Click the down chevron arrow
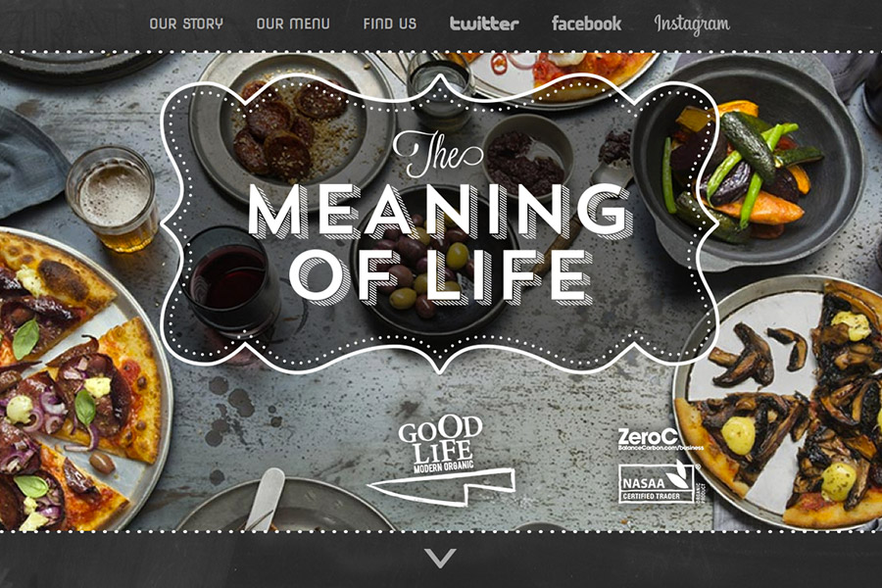 pyautogui.click(x=440, y=559)
